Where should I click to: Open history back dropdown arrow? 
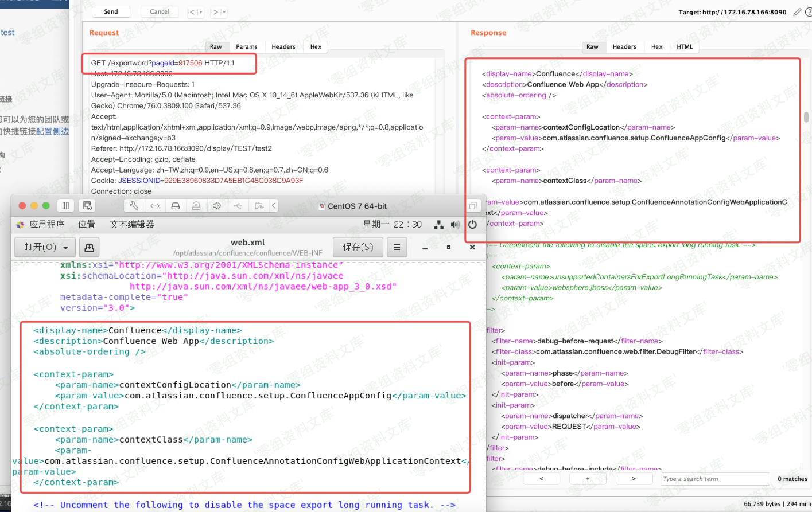pos(200,12)
